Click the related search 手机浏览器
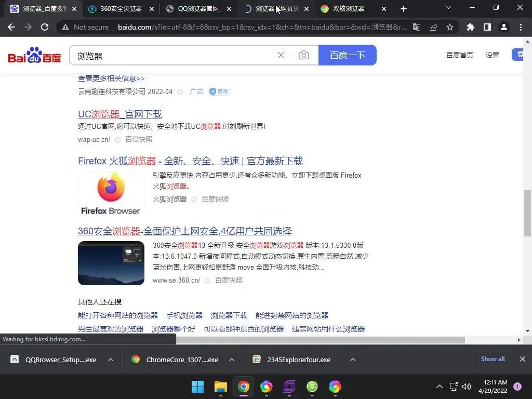Image resolution: width=532 pixels, height=399 pixels. (184, 315)
